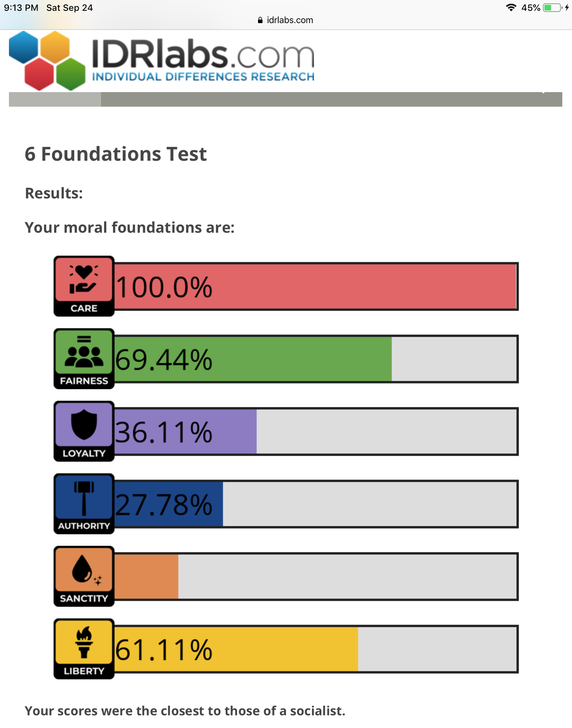
Task: Click the lock icon beside idrlabs.com
Action: pyautogui.click(x=260, y=20)
